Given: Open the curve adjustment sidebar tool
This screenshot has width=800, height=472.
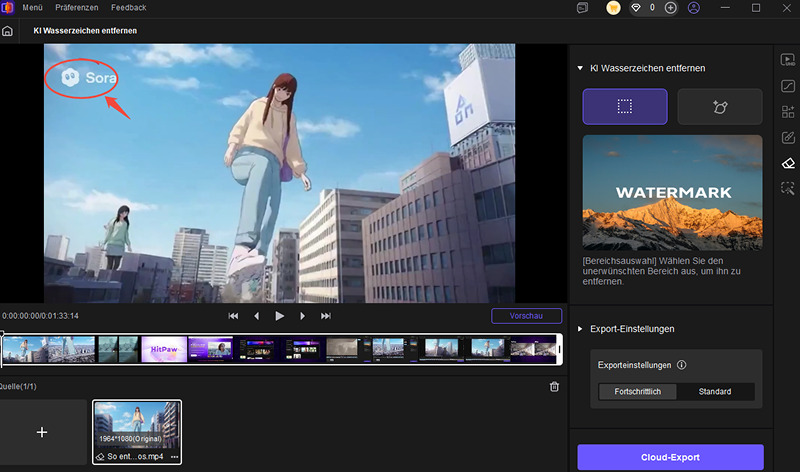Looking at the screenshot, I should 787,86.
